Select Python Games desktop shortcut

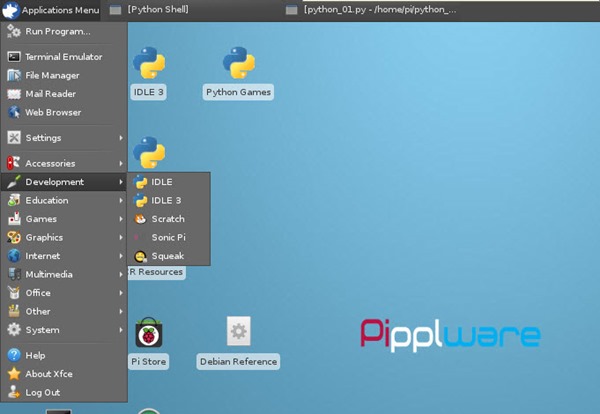pos(238,73)
